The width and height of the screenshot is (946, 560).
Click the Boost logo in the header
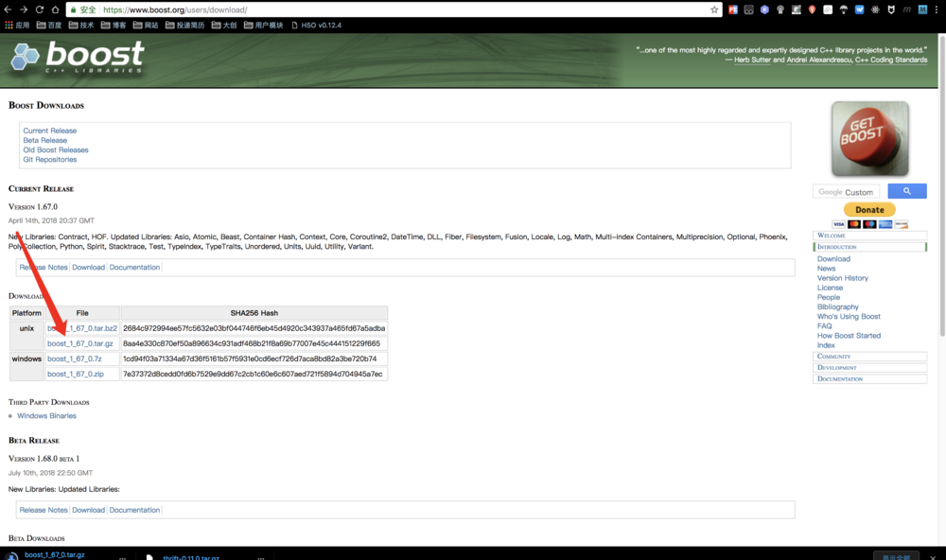[x=78, y=57]
